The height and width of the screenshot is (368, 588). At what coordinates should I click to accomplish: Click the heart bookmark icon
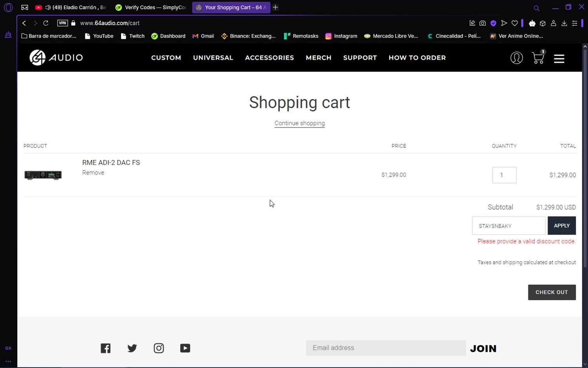pos(515,23)
